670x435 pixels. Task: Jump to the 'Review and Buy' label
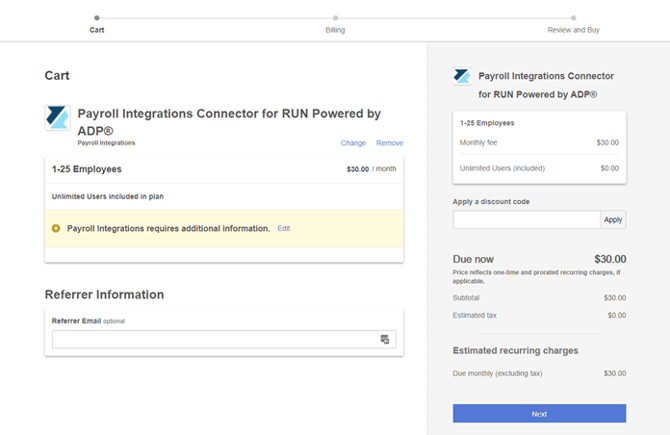[x=573, y=30]
